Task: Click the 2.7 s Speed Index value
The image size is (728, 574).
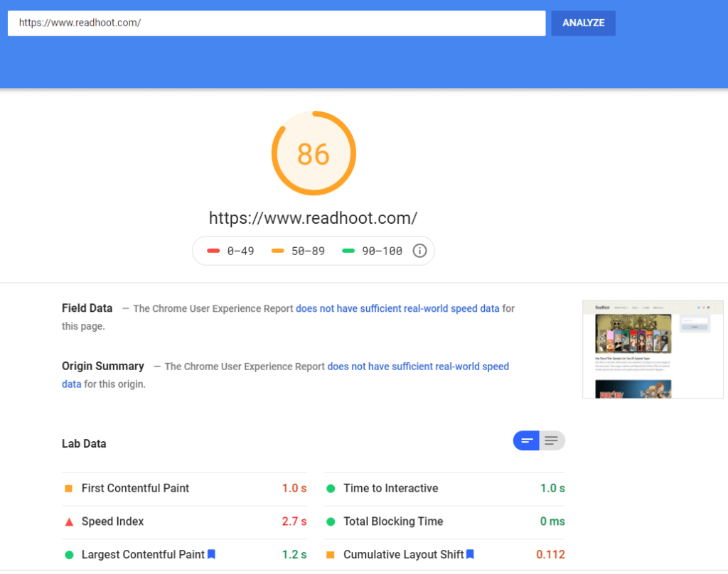Action: 294,521
